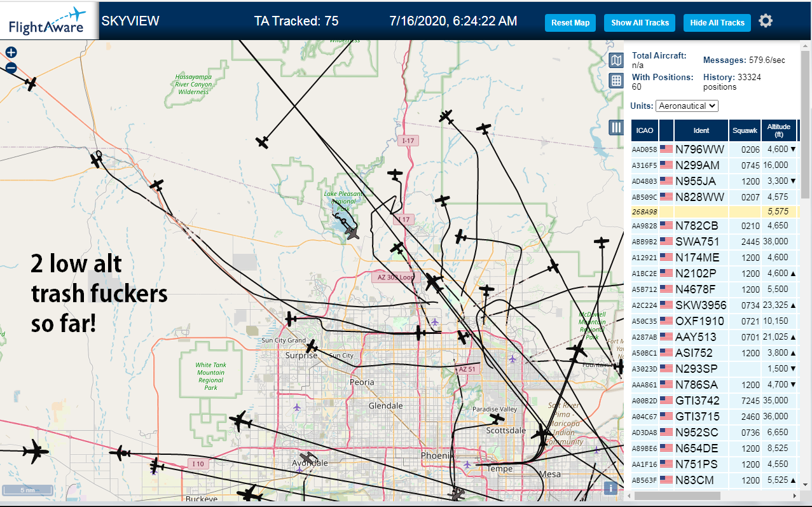Click ICAO code A5B712
This screenshot has width=812, height=507.
pyautogui.click(x=644, y=289)
